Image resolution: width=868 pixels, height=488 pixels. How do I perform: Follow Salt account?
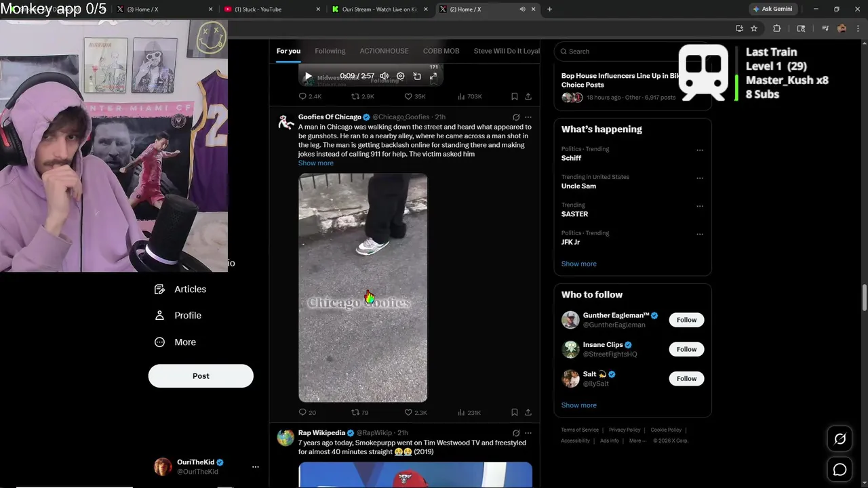(686, 378)
